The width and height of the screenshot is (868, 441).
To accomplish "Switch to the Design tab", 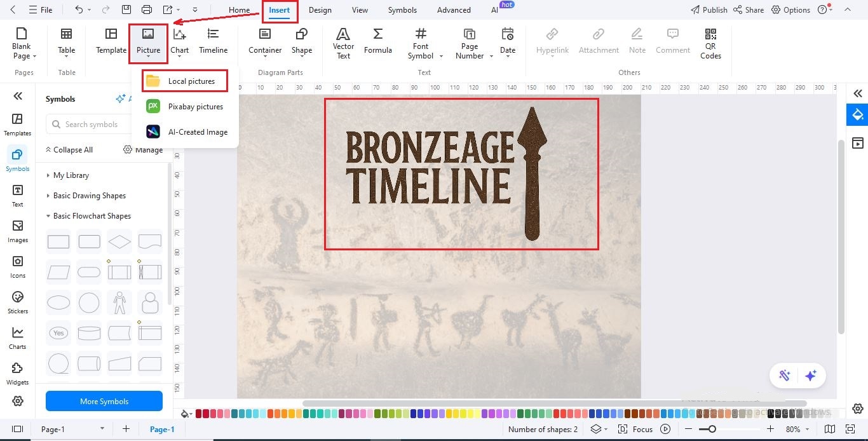I will click(x=320, y=10).
